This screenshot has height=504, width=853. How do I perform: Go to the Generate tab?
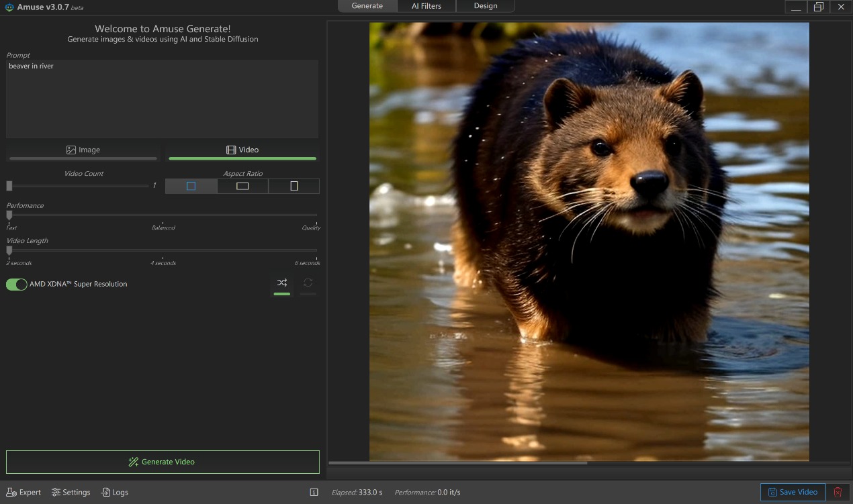367,6
